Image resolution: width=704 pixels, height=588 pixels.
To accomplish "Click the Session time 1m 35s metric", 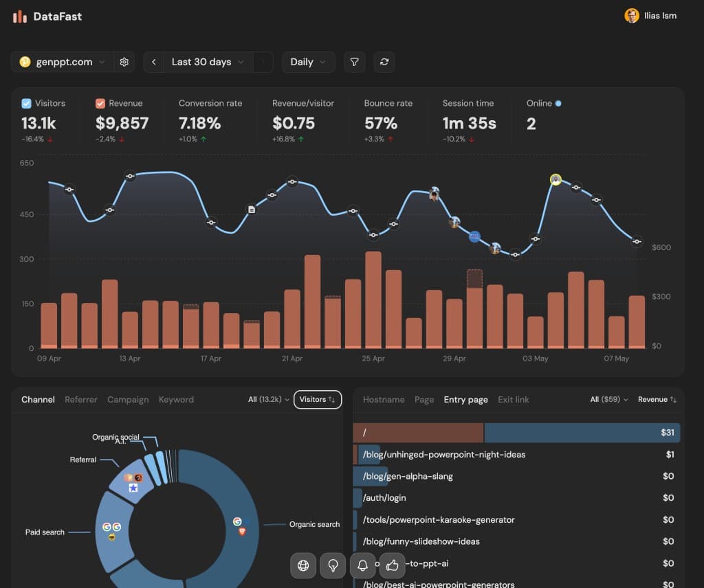I will tap(469, 120).
